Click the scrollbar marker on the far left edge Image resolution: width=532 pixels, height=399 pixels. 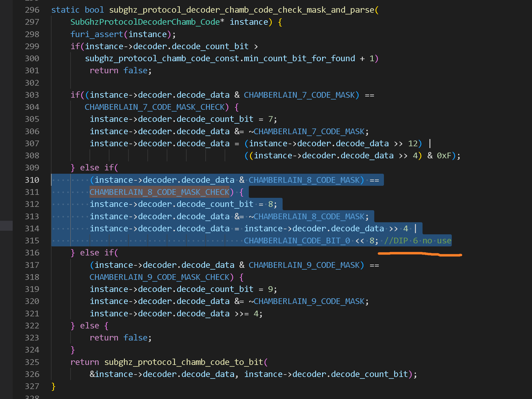(6, 225)
